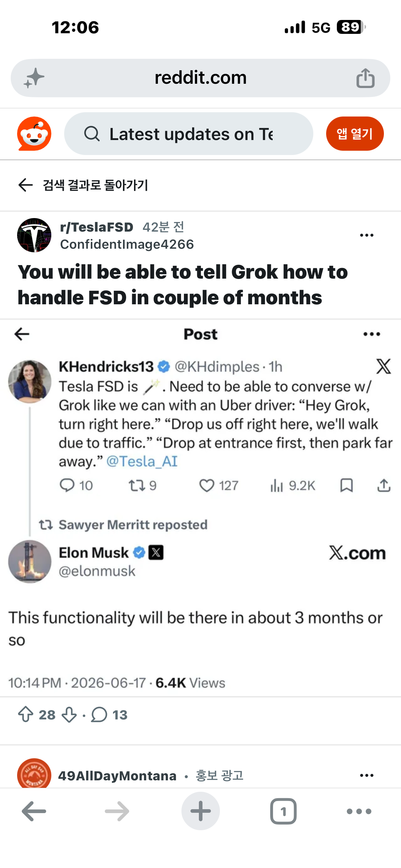Viewport: 401px width, 868px height.
Task: Open options menu for 49AllDayMontana ad
Action: [x=367, y=775]
